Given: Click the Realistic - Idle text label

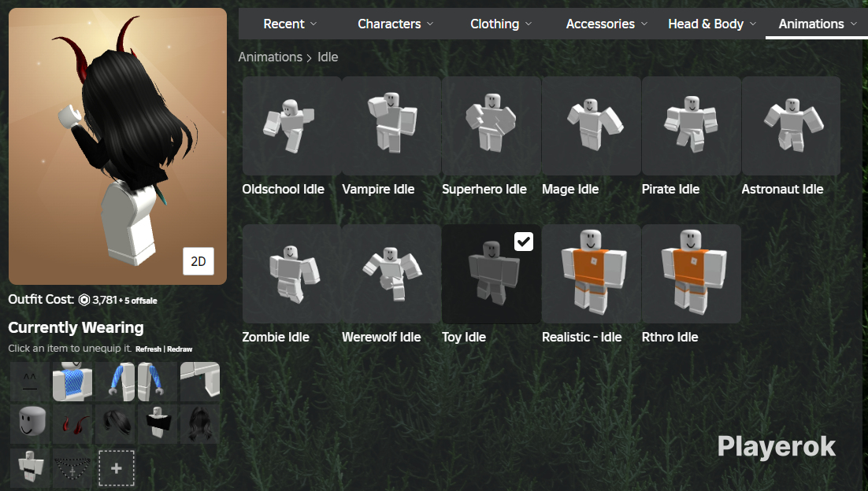Looking at the screenshot, I should tap(582, 337).
